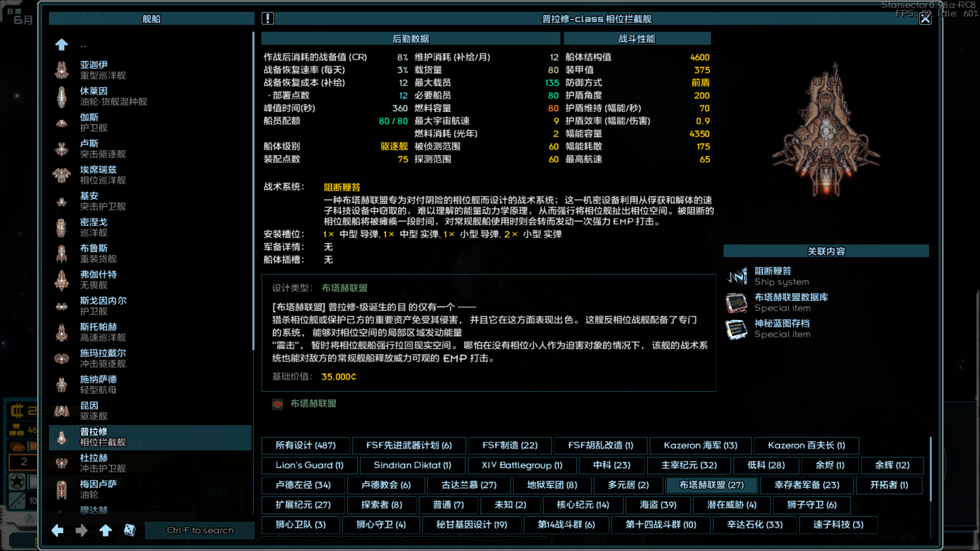Viewport: 980px width, 551px height.
Task: Click the up arrow atop the ship list
Action: pyautogui.click(x=61, y=44)
